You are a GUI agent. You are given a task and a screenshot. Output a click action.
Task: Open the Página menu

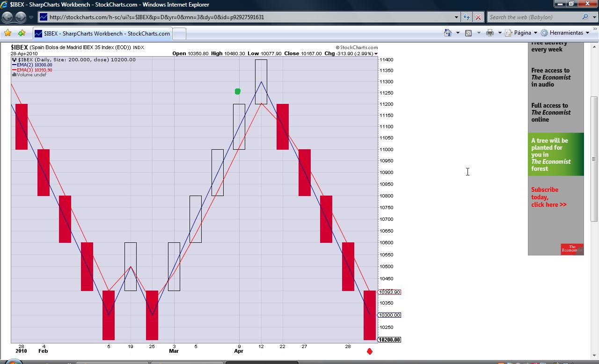521,33
